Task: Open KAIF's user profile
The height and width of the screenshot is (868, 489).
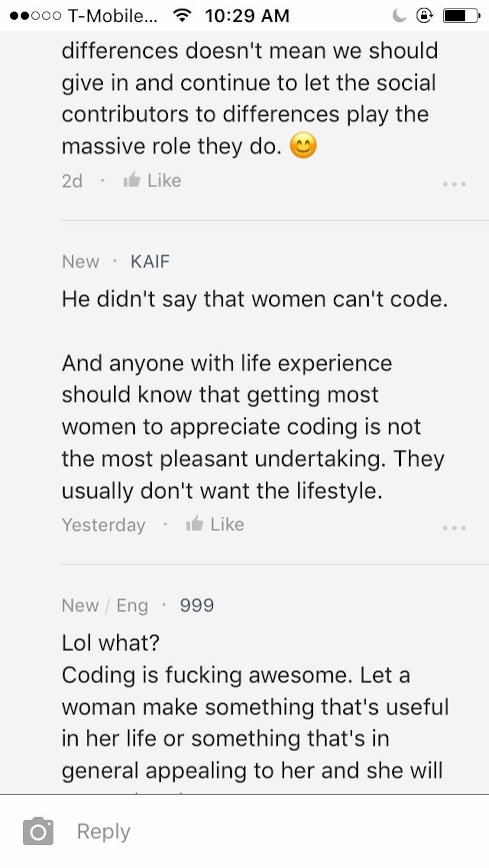Action: pyautogui.click(x=150, y=262)
